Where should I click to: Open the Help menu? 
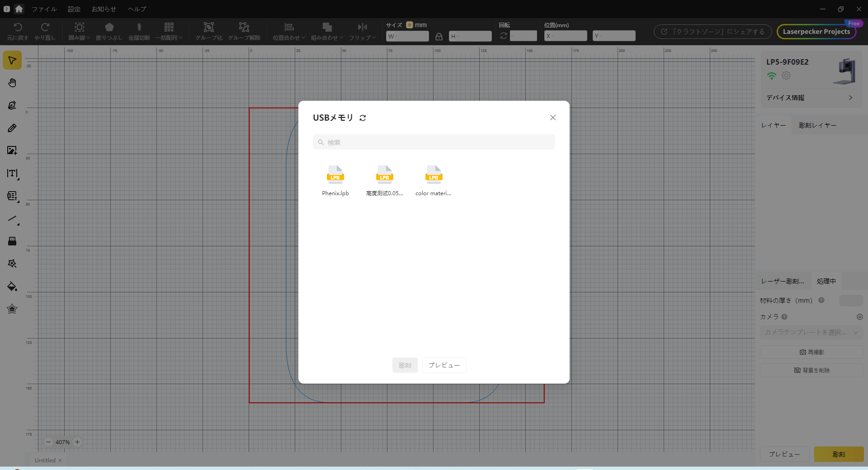click(x=137, y=9)
